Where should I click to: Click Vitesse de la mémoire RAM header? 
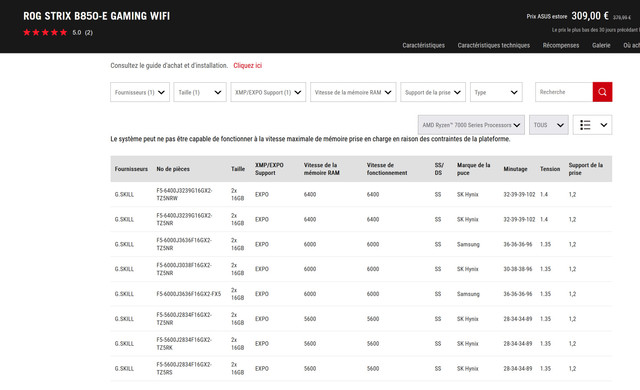pyautogui.click(x=321, y=169)
